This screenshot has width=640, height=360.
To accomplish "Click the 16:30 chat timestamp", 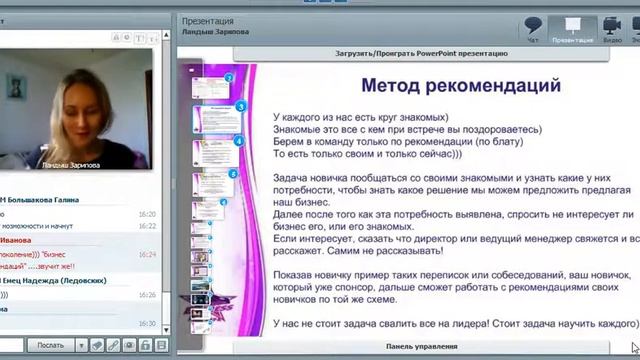I will point(147,324).
